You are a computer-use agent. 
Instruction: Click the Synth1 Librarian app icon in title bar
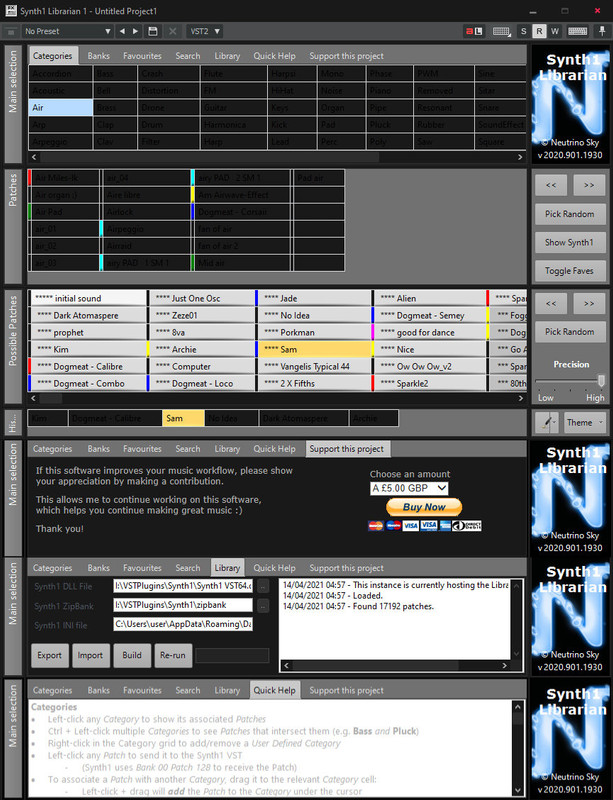coord(10,10)
